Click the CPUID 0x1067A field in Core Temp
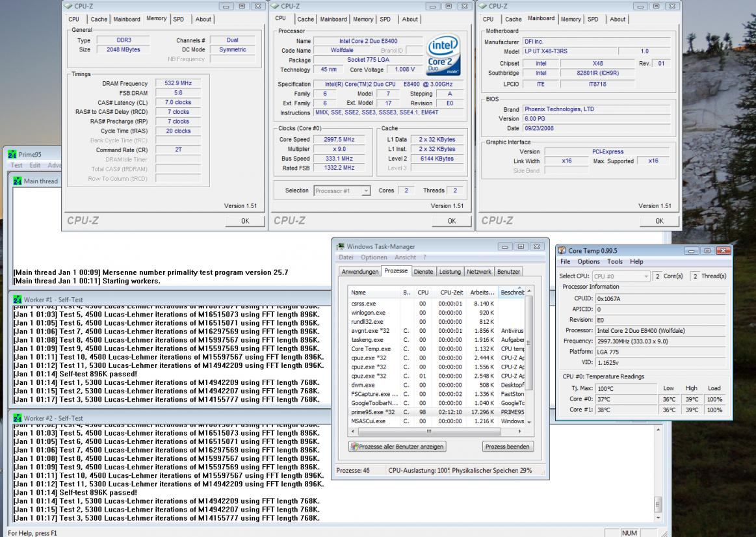Screen dimensions: 756x537 (x=660, y=299)
